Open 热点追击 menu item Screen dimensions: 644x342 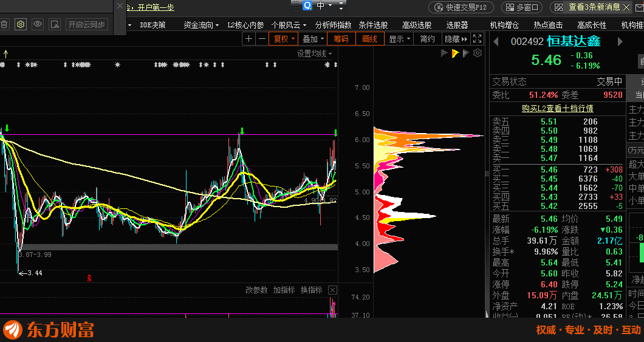pyautogui.click(x=548, y=25)
